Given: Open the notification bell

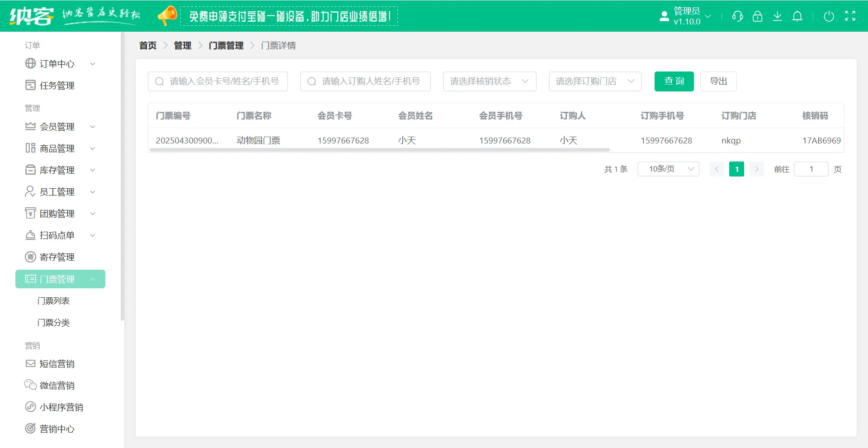Looking at the screenshot, I should tap(797, 16).
